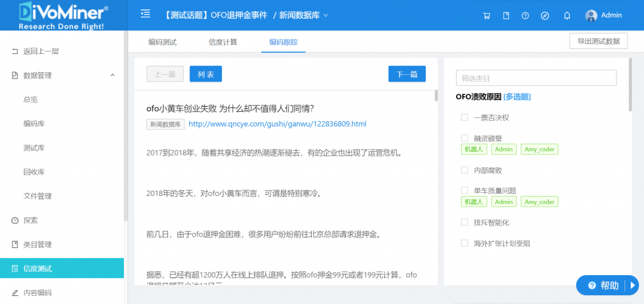Click the 筛选类目 filter input
This screenshot has width=644, height=304.
536,78
